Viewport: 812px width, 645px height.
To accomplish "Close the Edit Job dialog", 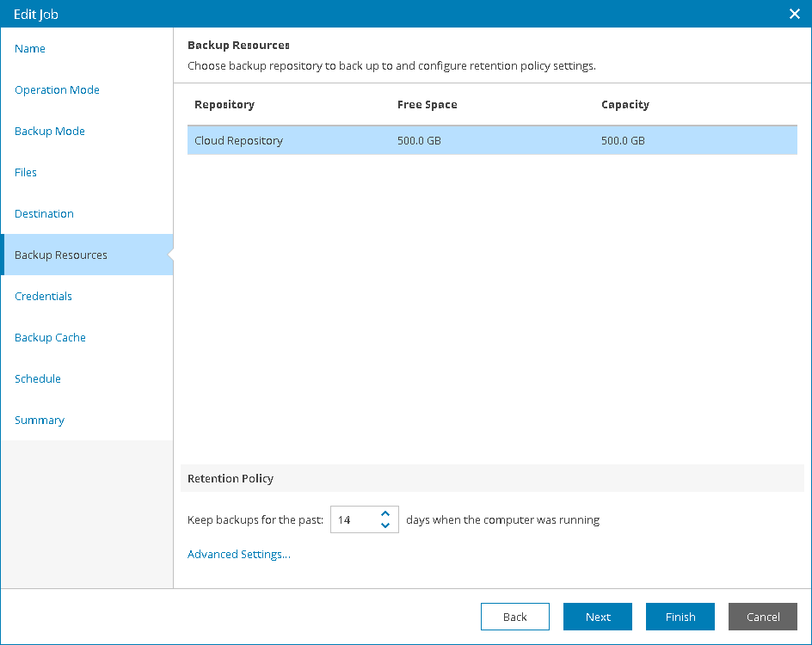I will 795,14.
